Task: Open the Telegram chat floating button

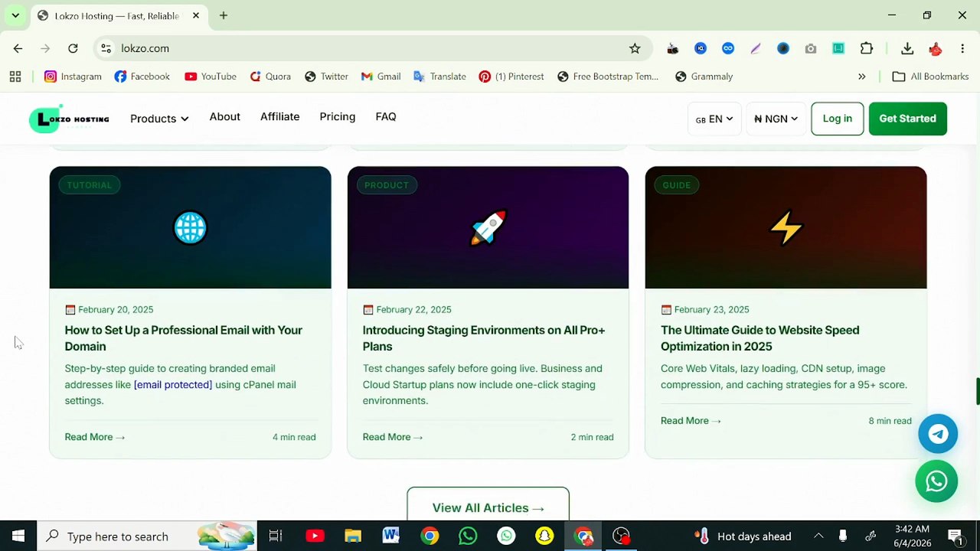Action: point(938,434)
